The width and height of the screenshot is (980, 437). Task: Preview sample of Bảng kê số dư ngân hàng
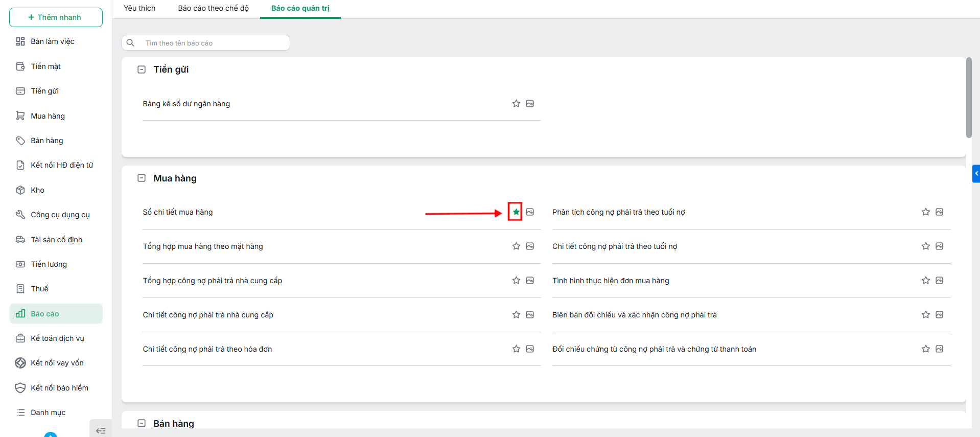point(530,104)
